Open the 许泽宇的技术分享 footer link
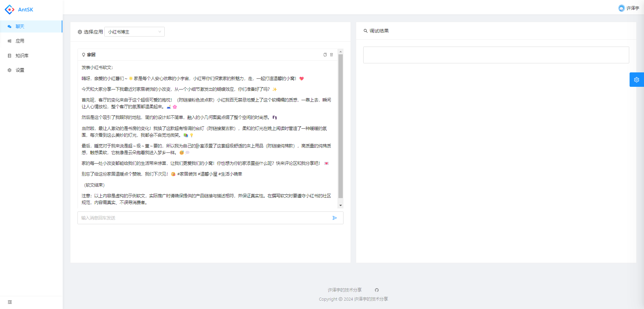 [x=344, y=290]
